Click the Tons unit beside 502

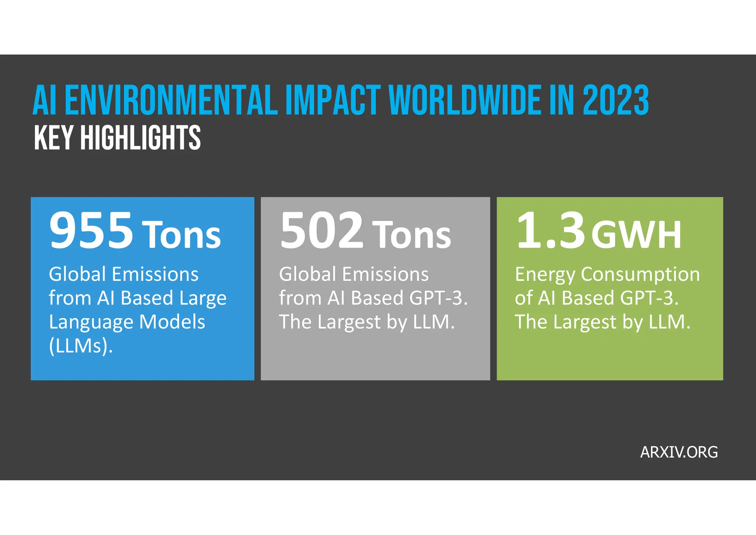(412, 234)
